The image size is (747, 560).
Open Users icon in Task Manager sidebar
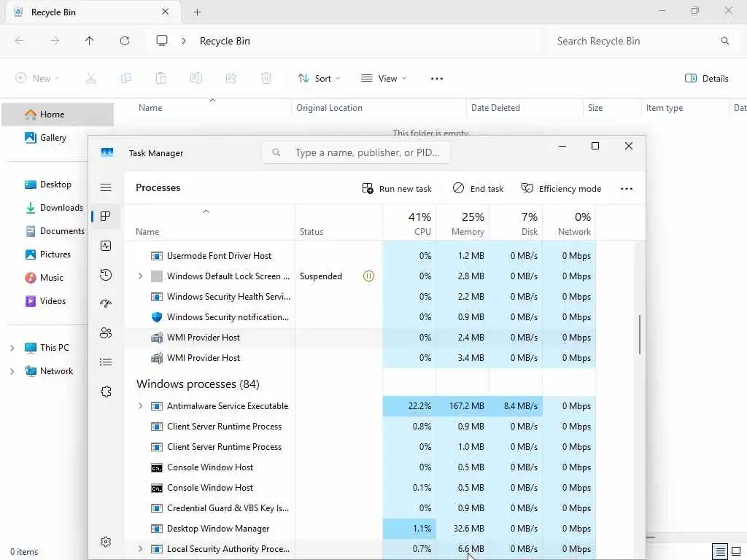(x=106, y=332)
